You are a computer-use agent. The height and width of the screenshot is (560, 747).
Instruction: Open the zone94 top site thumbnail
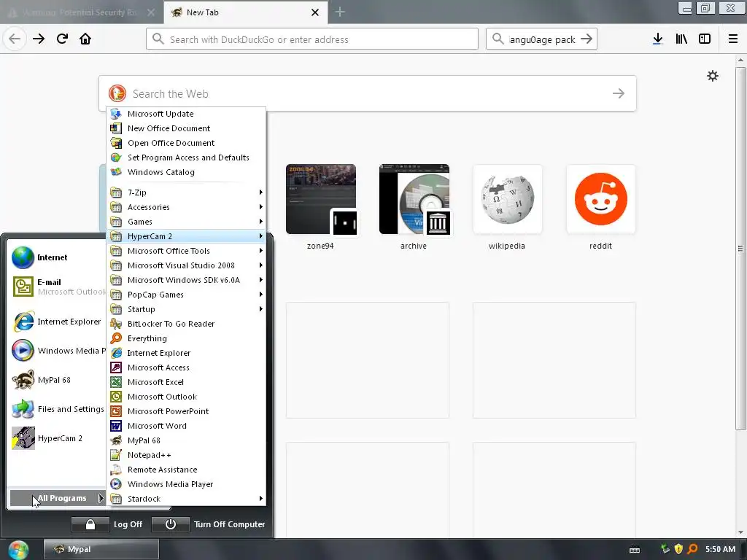[321, 199]
